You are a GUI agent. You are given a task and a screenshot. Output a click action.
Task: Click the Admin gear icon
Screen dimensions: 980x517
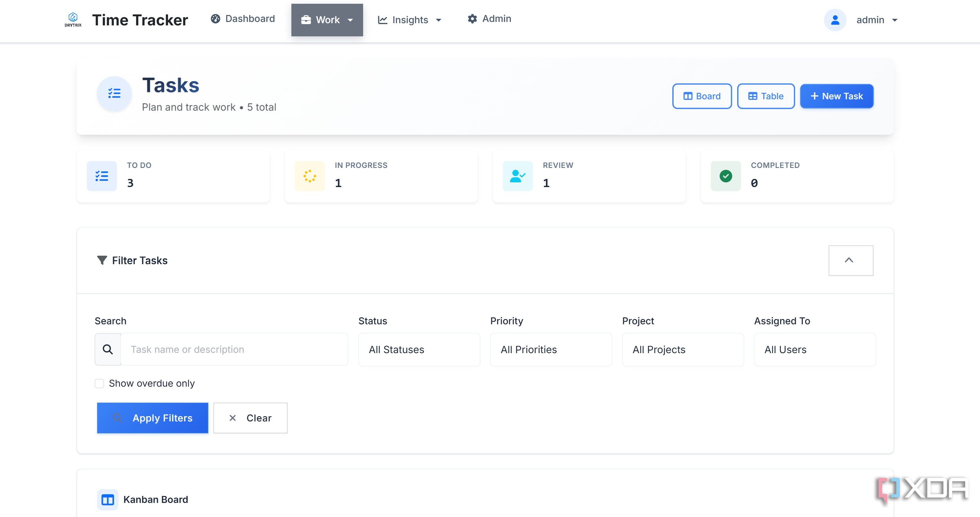click(x=472, y=18)
